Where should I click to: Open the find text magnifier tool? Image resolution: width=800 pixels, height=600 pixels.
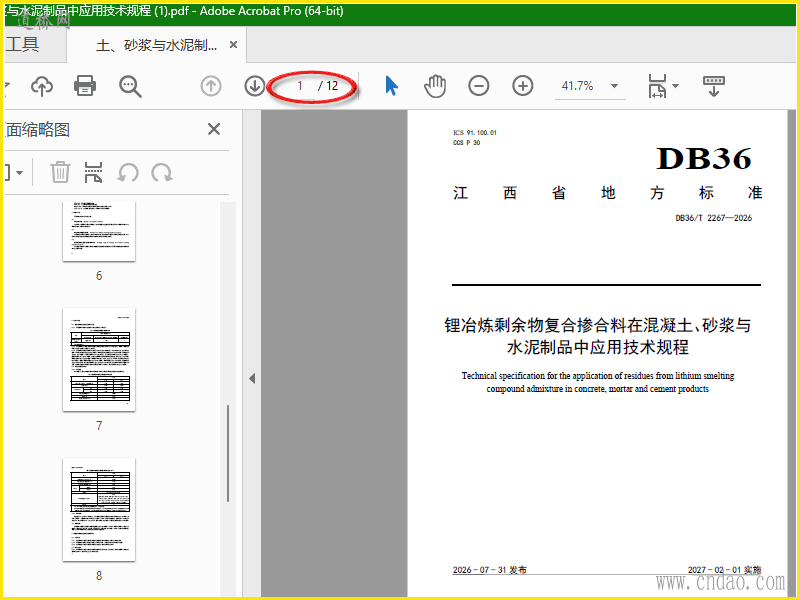(130, 86)
